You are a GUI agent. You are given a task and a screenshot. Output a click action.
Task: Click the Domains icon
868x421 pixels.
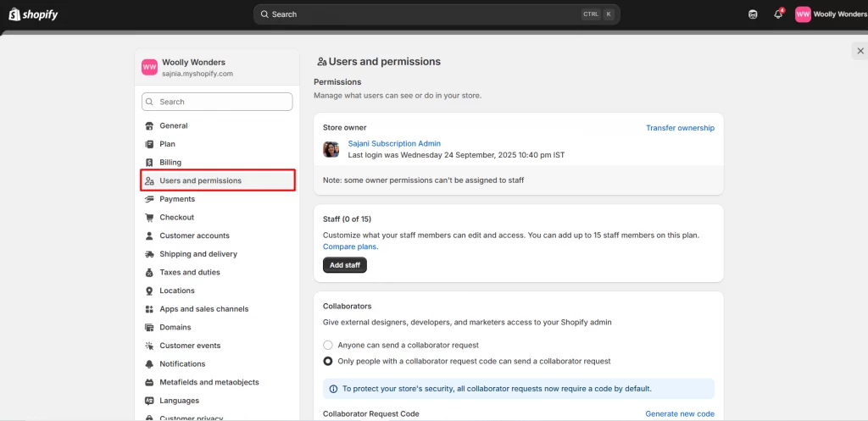tap(149, 327)
